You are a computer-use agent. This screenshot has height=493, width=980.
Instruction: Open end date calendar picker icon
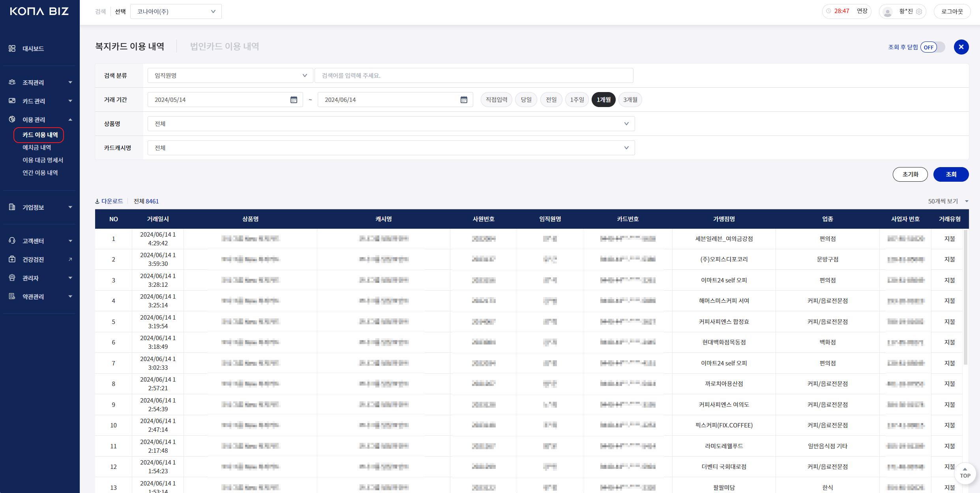point(464,100)
